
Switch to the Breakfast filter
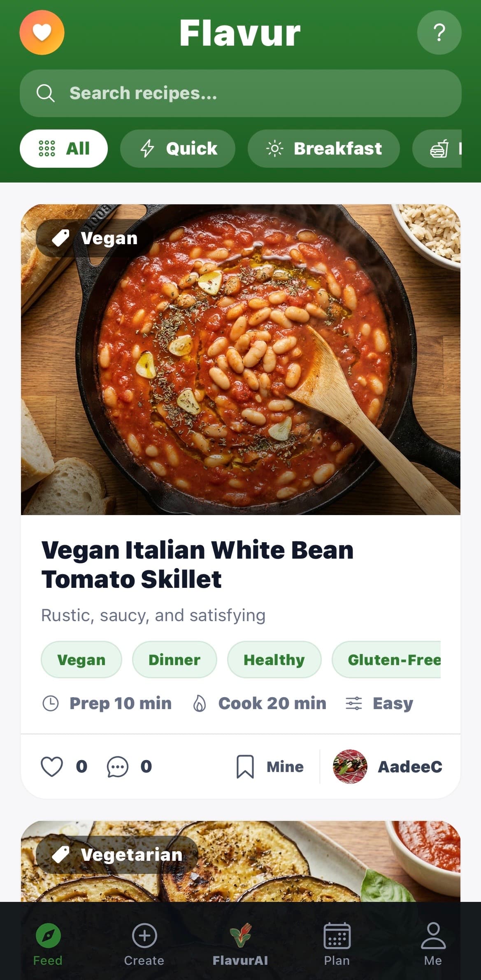point(324,148)
